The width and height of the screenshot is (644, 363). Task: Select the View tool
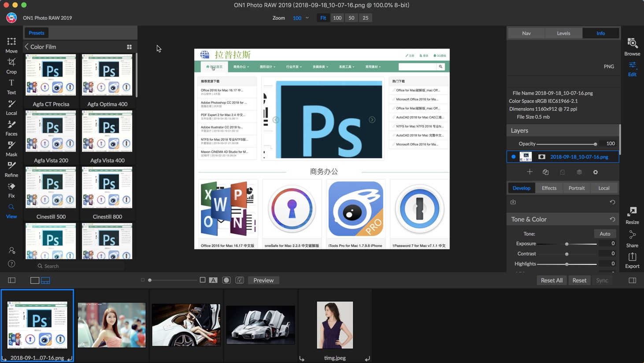[11, 211]
